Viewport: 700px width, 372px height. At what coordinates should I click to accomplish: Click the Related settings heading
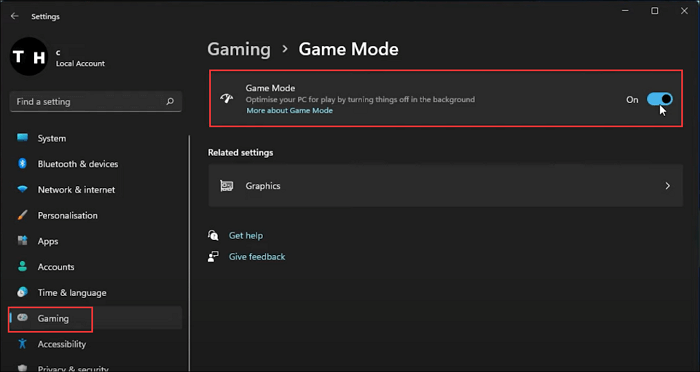tap(241, 153)
